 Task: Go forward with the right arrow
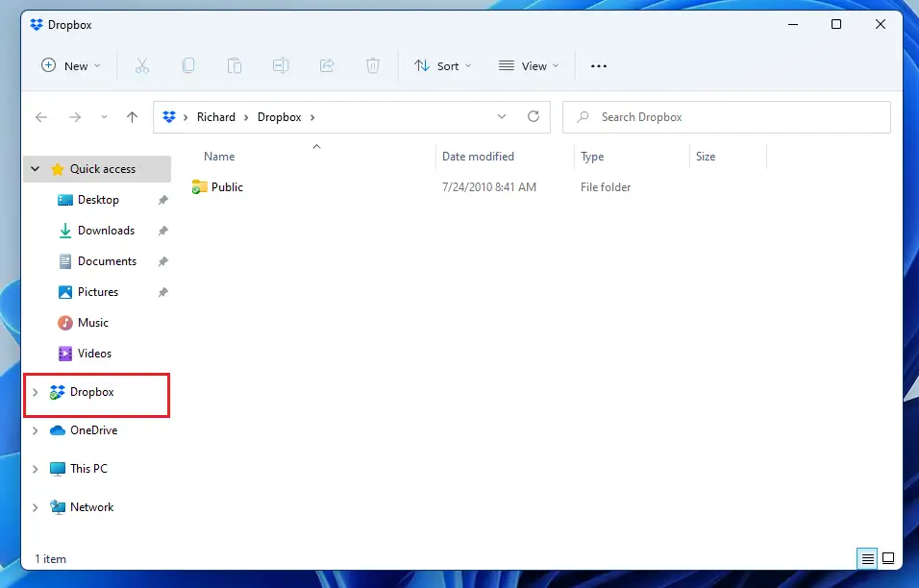point(74,117)
